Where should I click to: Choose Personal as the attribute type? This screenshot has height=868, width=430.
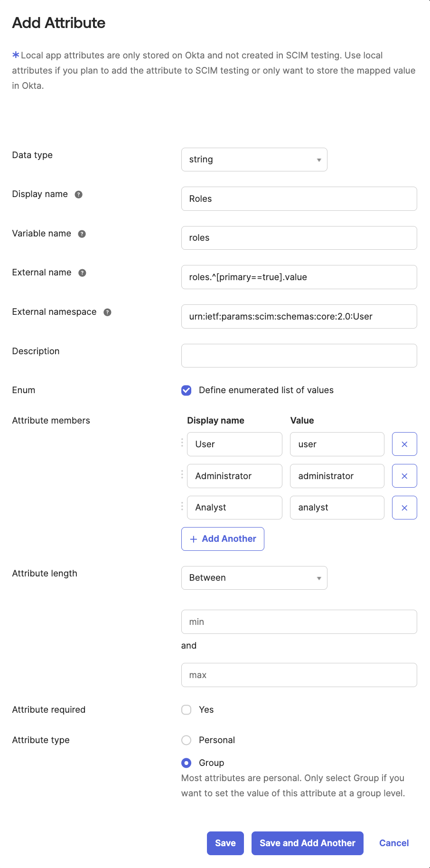click(x=186, y=740)
